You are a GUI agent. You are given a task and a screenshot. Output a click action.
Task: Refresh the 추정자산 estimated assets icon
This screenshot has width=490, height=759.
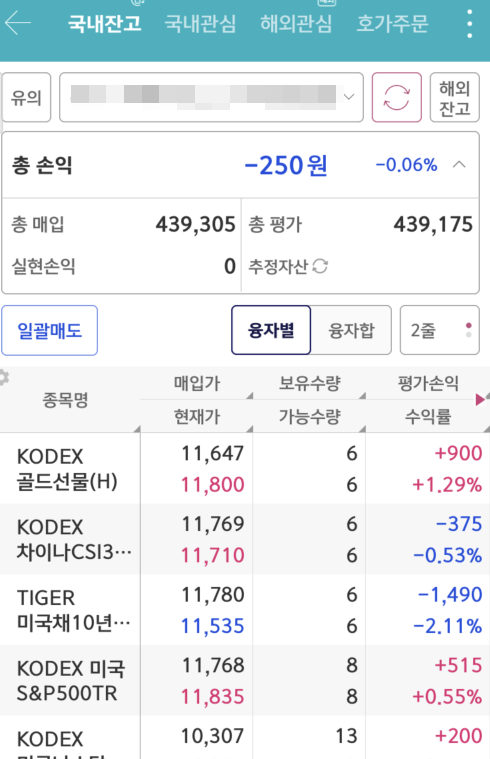click(320, 266)
